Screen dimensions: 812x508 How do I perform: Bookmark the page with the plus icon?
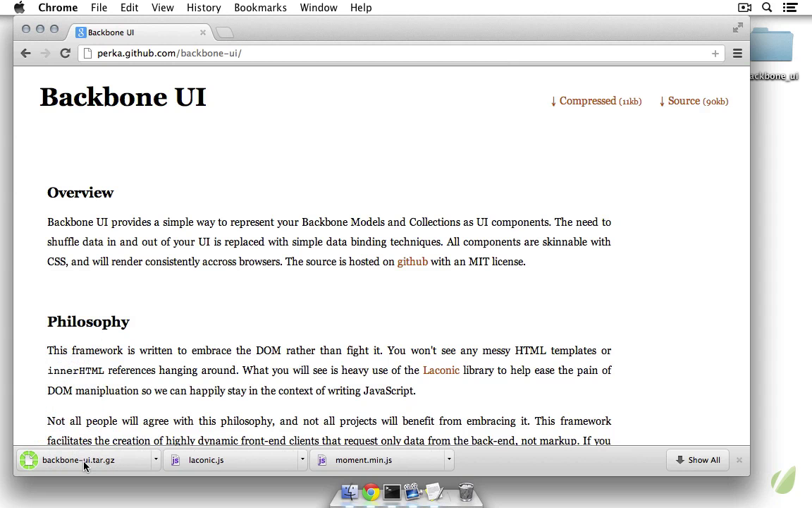click(x=715, y=53)
